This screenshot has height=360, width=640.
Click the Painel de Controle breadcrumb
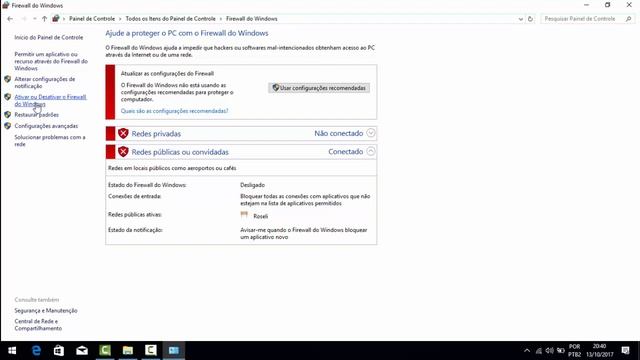click(x=92, y=19)
